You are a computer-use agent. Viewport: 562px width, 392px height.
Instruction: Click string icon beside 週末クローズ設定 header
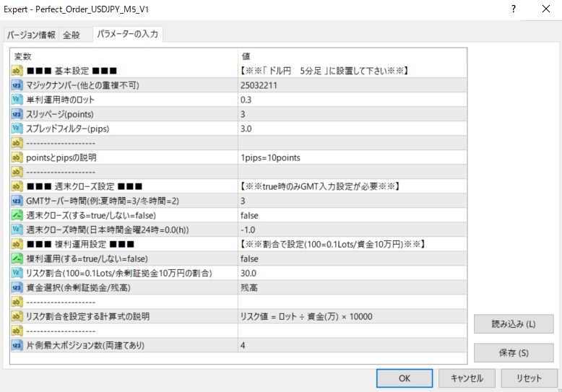17,186
